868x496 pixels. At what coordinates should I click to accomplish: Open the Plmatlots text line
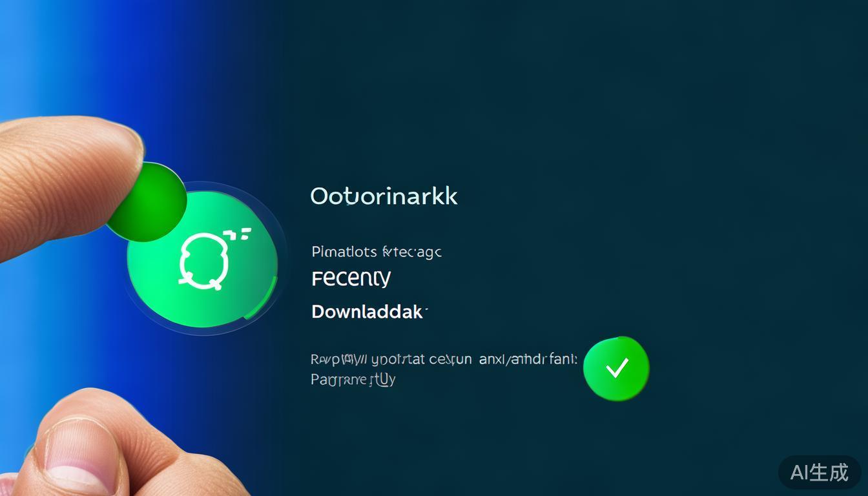(x=377, y=251)
